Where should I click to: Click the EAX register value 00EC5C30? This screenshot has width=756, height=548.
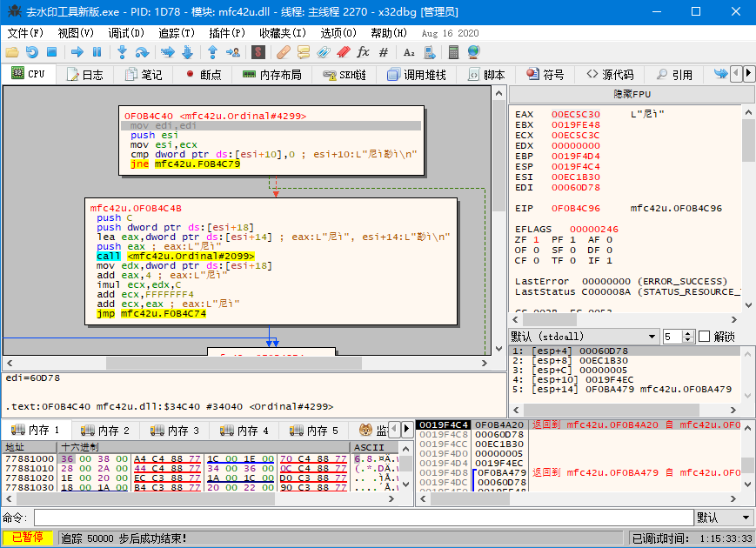point(576,114)
